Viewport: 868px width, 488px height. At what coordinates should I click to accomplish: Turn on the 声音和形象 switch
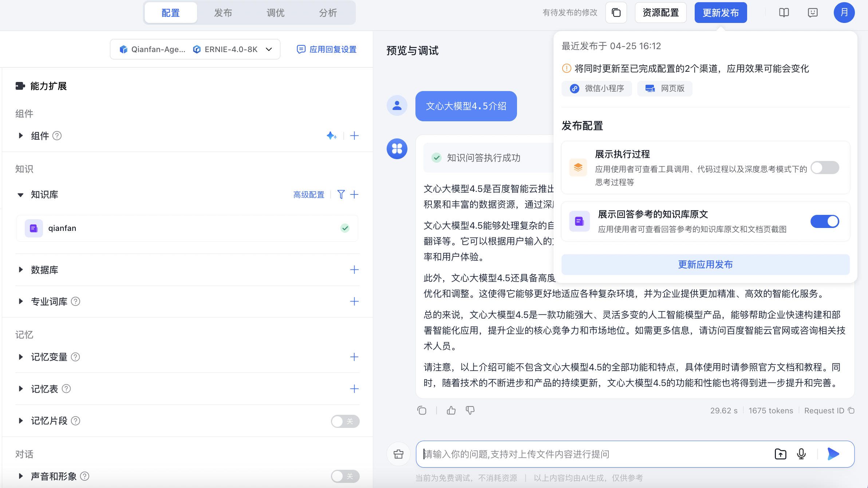click(x=345, y=476)
